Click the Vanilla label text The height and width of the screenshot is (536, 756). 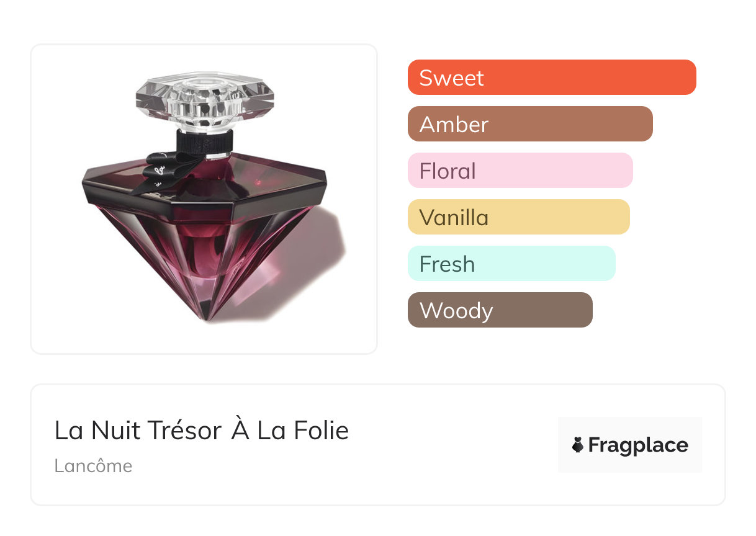454,218
